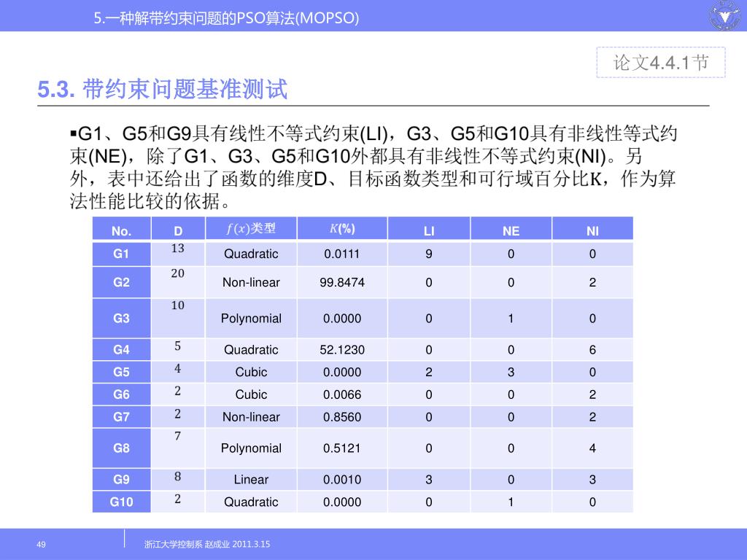Click header text '5.一种解带约束问题的PSO算法(MOPSO)'
747x560 pixels.
226,18
